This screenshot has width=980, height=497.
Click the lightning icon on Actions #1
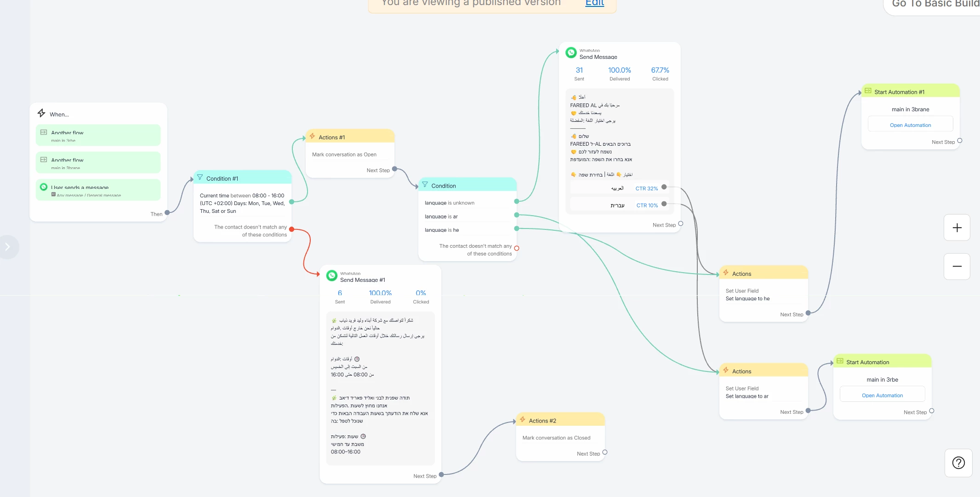[x=312, y=137]
